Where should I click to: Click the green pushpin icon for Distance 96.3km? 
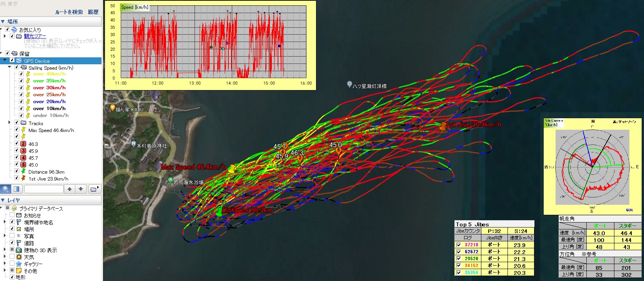[23, 172]
